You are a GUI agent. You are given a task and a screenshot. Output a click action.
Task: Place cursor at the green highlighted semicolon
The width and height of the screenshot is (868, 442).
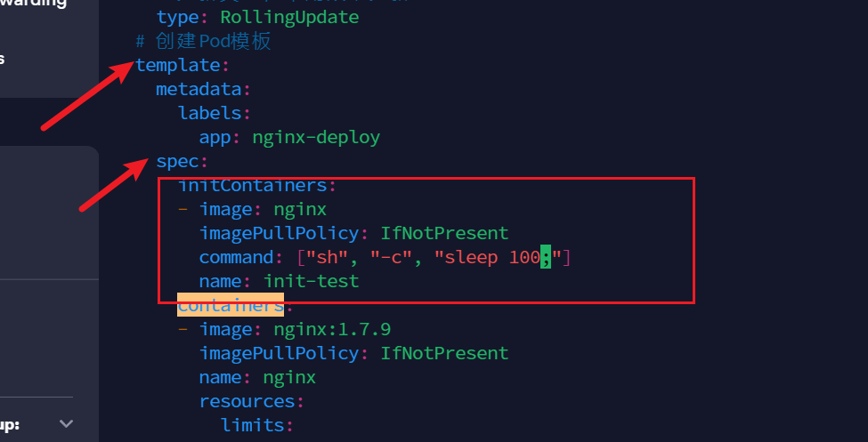pyautogui.click(x=546, y=257)
